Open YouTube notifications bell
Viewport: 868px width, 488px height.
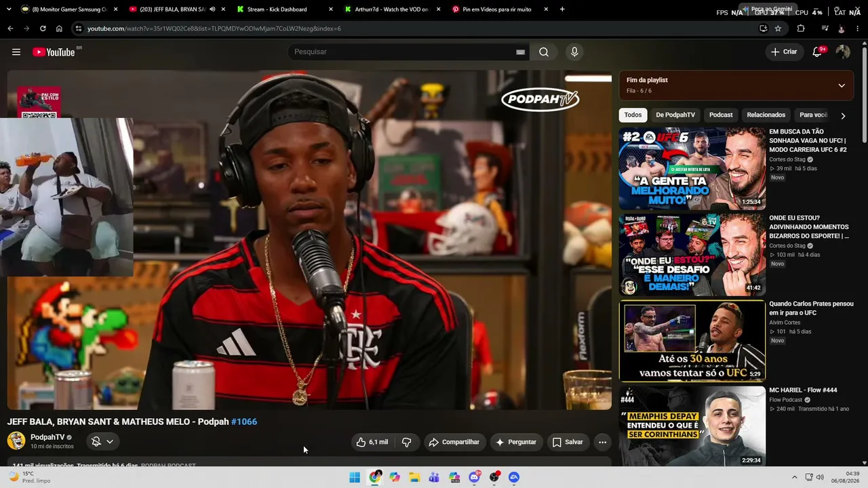[818, 52]
